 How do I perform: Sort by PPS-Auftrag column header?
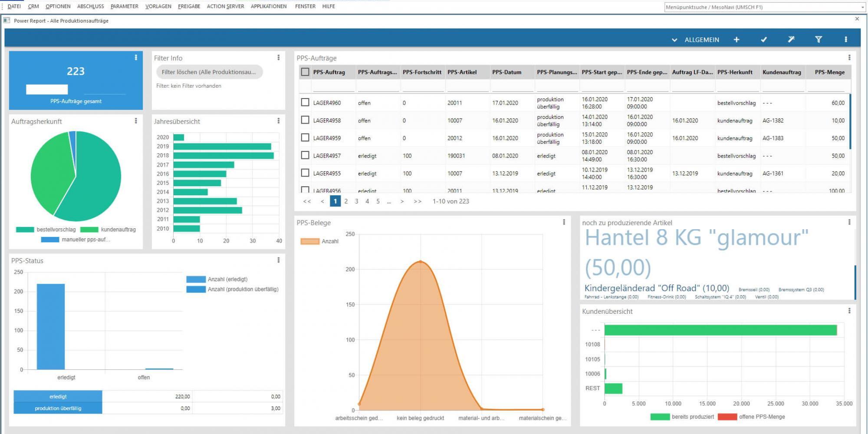click(329, 72)
